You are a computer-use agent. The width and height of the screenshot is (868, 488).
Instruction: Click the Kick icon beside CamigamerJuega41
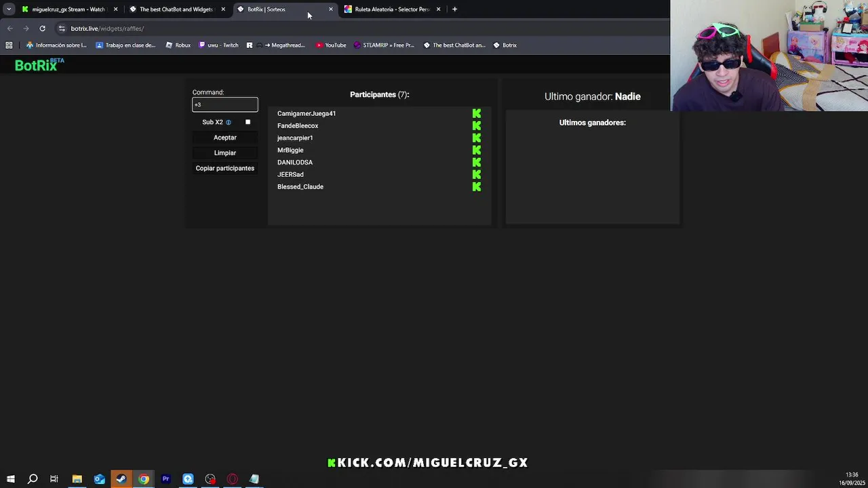click(477, 113)
